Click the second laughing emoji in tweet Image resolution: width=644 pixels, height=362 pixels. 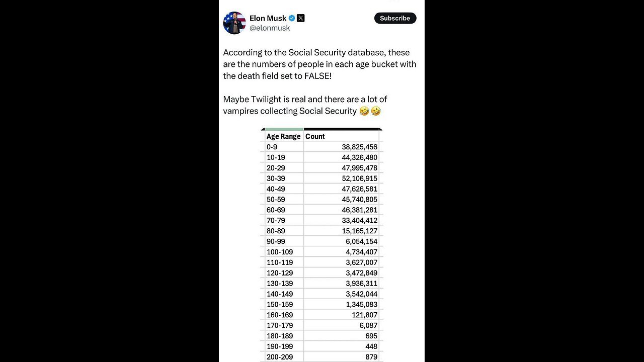coord(376,111)
